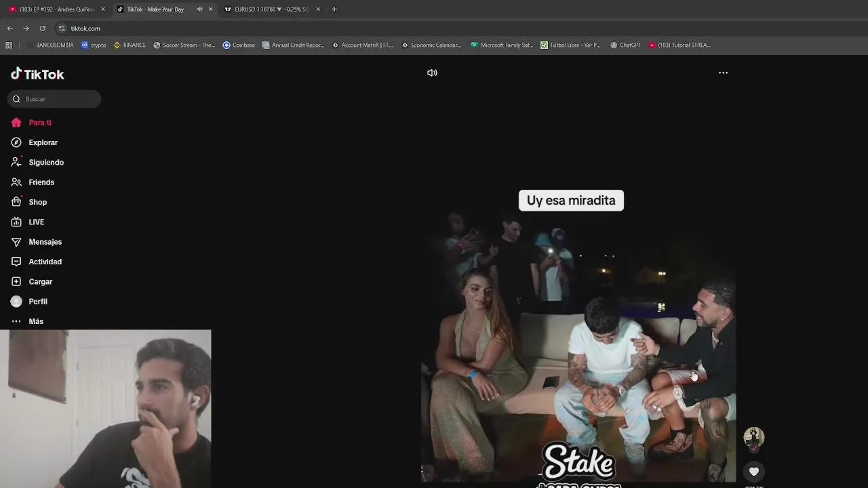Open the video three-dot options menu
The height and width of the screenshot is (488, 868).
tap(723, 73)
